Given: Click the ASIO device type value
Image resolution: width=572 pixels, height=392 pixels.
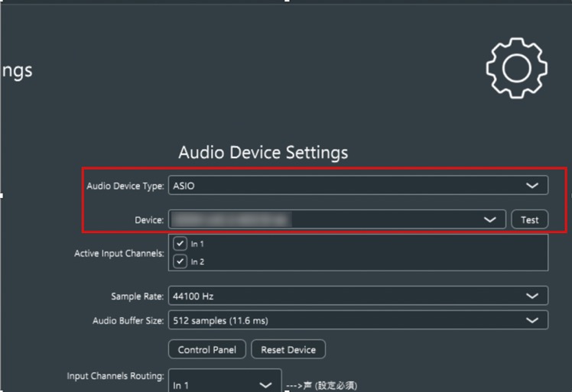Looking at the screenshot, I should click(184, 186).
